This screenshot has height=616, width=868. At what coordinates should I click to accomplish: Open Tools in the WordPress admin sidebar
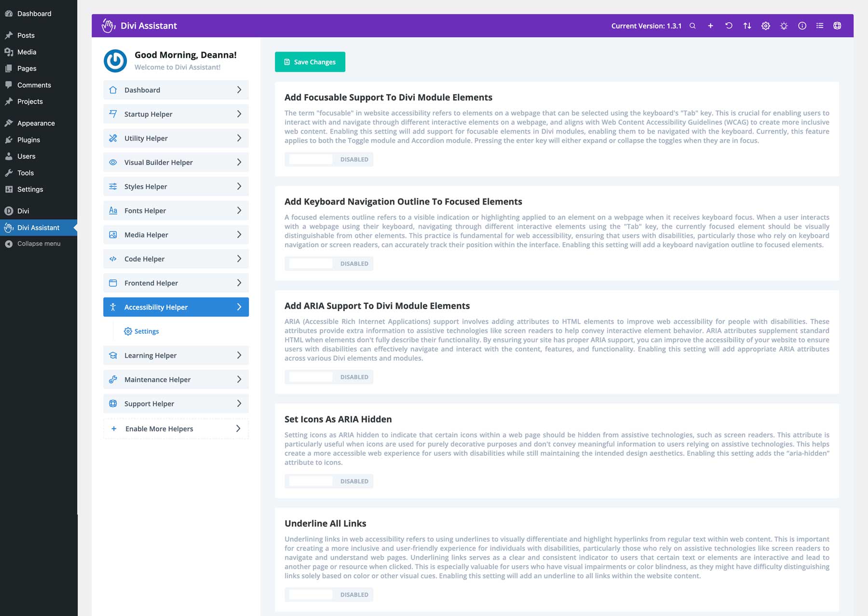tap(39, 173)
